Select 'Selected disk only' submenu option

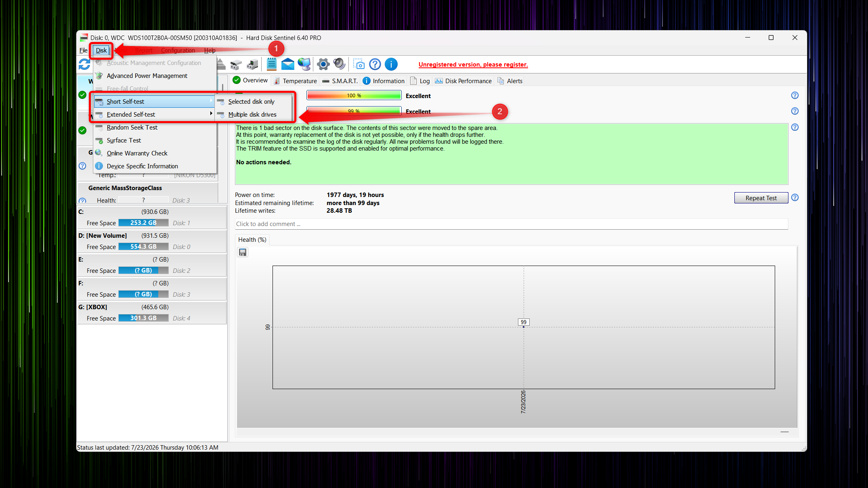tap(254, 101)
